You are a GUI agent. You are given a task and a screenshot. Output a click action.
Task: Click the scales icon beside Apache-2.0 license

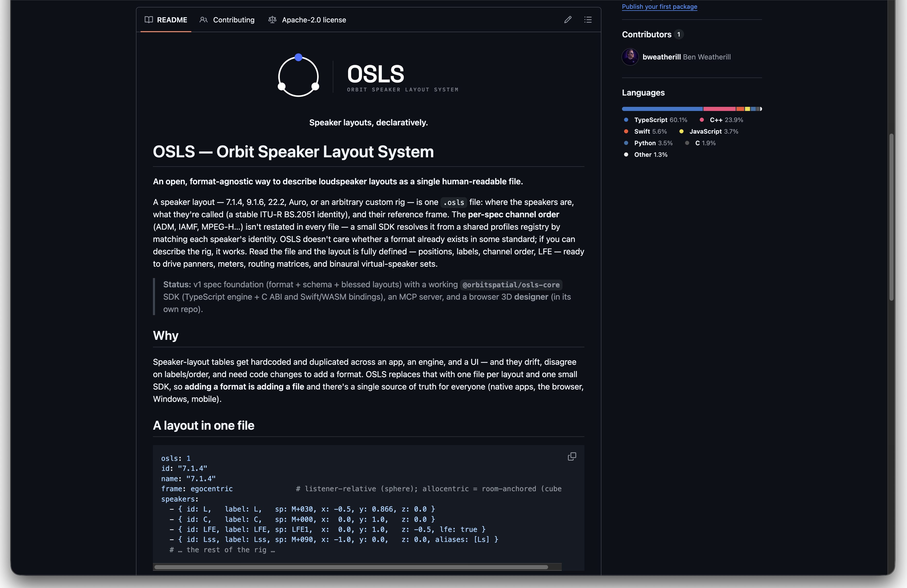tap(272, 20)
